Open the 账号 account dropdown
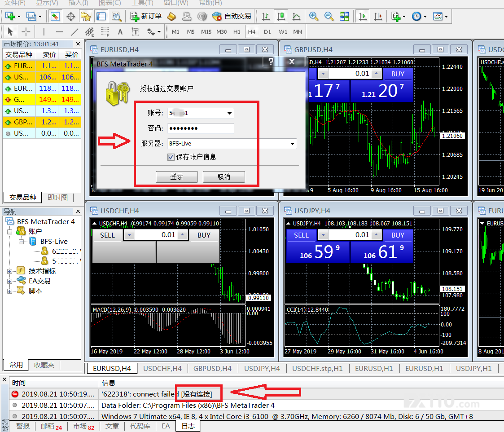Image resolution: width=504 pixels, height=432 pixels. [x=229, y=113]
